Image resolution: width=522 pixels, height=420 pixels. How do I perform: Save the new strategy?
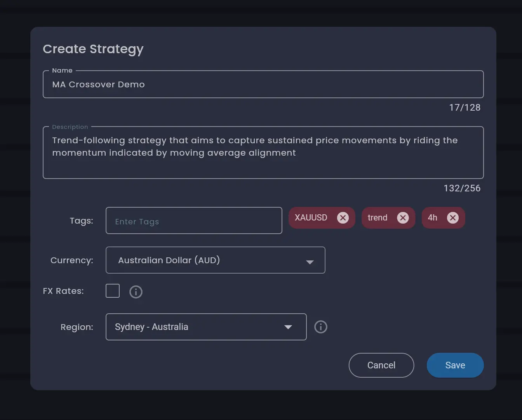pos(455,365)
